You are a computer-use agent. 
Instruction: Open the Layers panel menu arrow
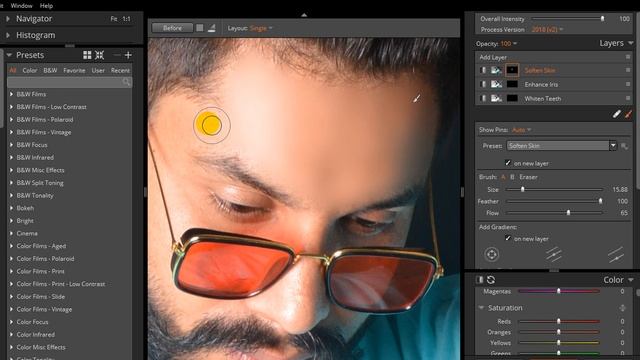[631, 43]
